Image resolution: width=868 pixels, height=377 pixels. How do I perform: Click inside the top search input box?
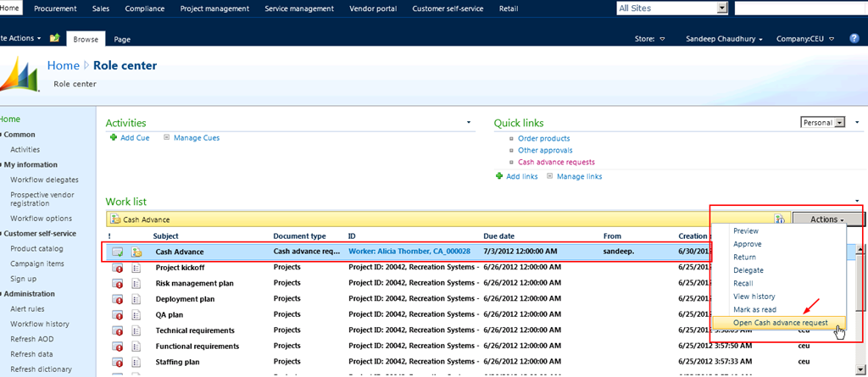(800, 8)
